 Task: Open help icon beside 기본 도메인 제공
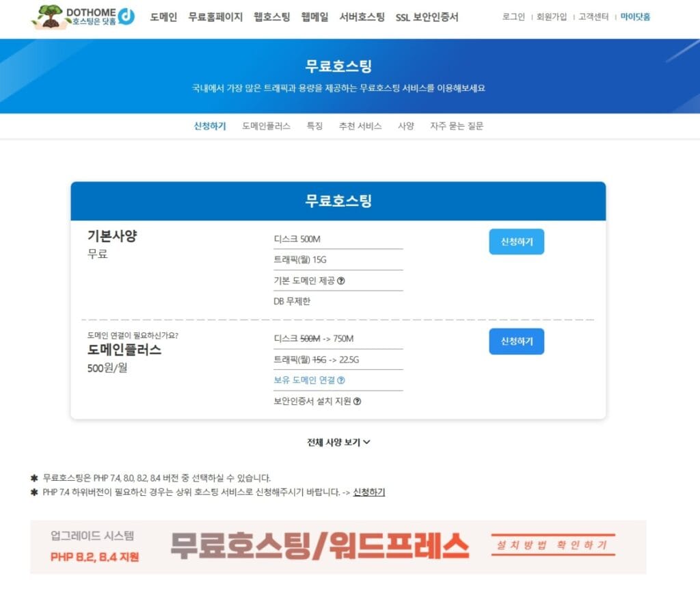pos(341,280)
